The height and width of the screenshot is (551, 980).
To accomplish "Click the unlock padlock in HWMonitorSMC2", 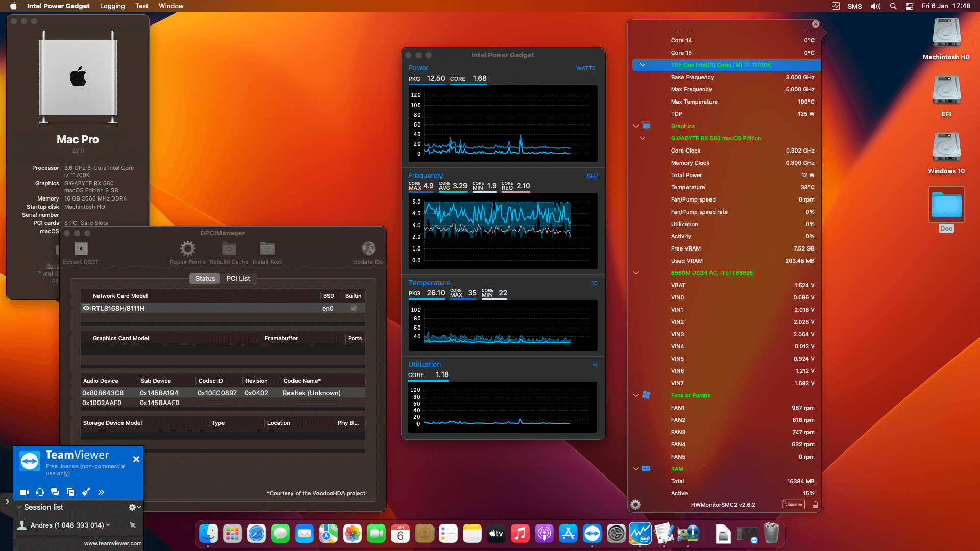I will click(x=815, y=505).
